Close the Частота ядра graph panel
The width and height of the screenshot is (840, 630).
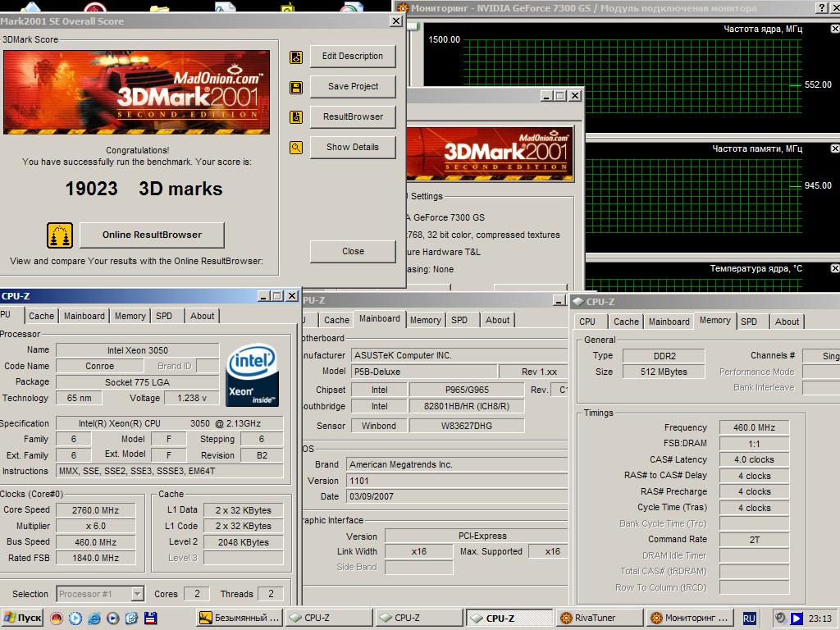[834, 29]
